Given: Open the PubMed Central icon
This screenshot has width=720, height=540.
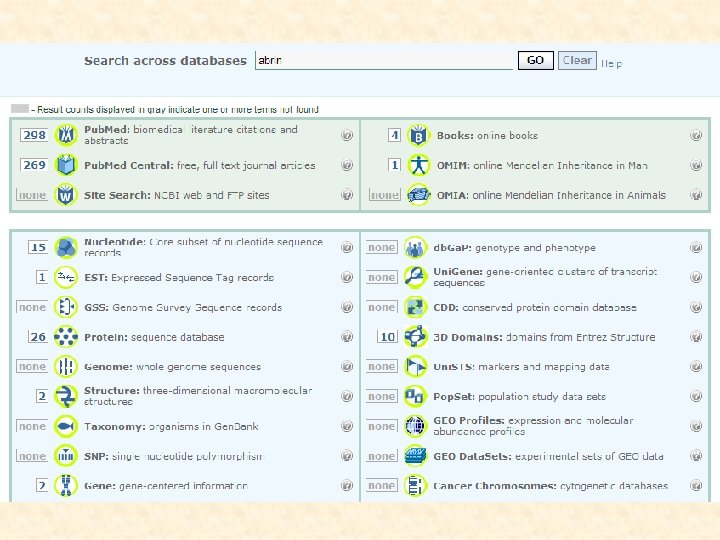Looking at the screenshot, I should (66, 165).
